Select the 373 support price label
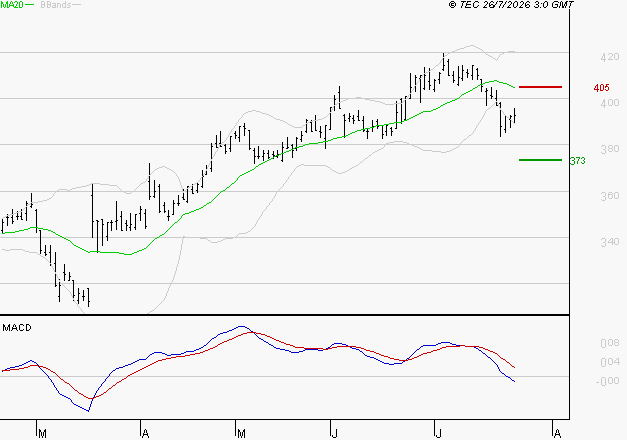Screen dimensions: 627x440 point(577,161)
